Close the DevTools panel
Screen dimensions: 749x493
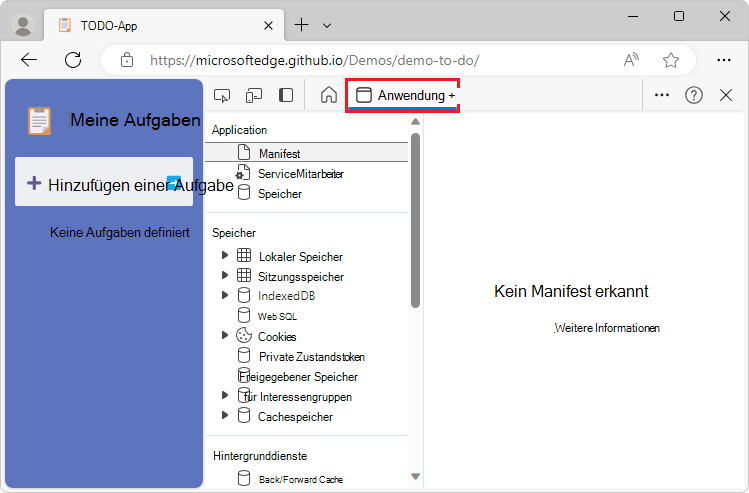[x=726, y=95]
